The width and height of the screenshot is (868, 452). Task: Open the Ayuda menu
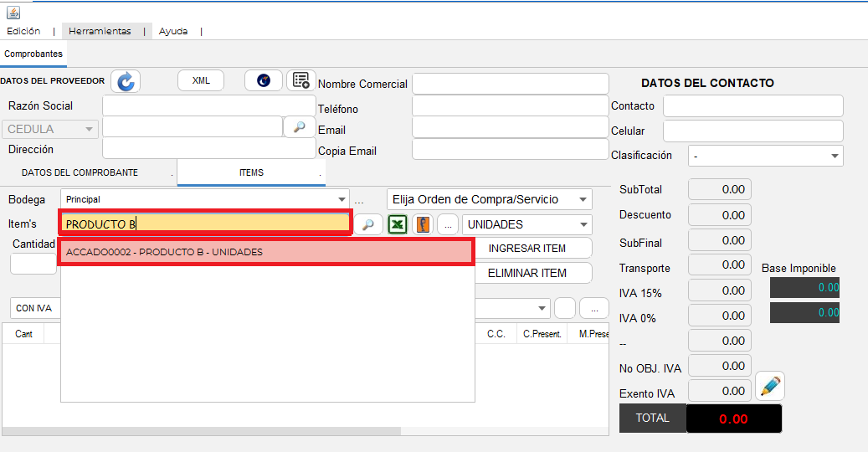click(x=173, y=31)
